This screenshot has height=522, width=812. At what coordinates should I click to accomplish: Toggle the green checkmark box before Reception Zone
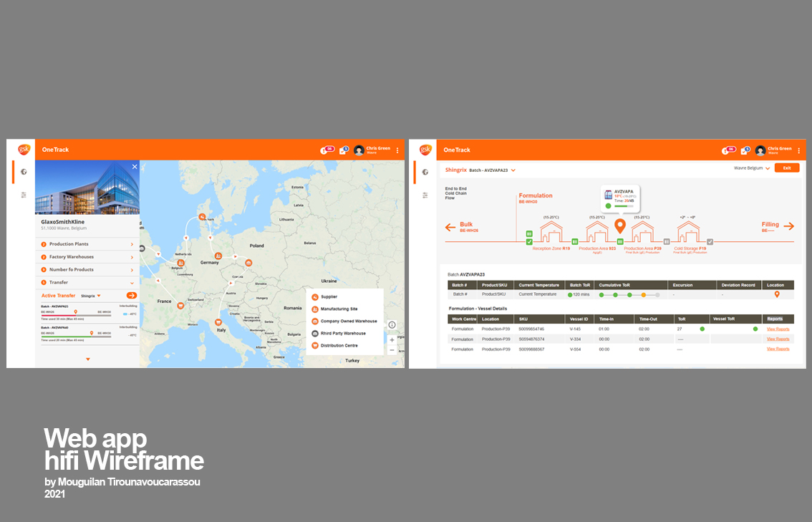(x=529, y=242)
